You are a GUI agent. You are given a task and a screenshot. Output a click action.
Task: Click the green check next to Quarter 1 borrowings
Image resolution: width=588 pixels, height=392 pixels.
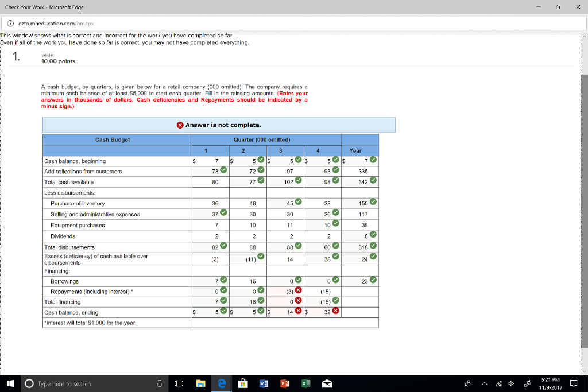point(223,281)
